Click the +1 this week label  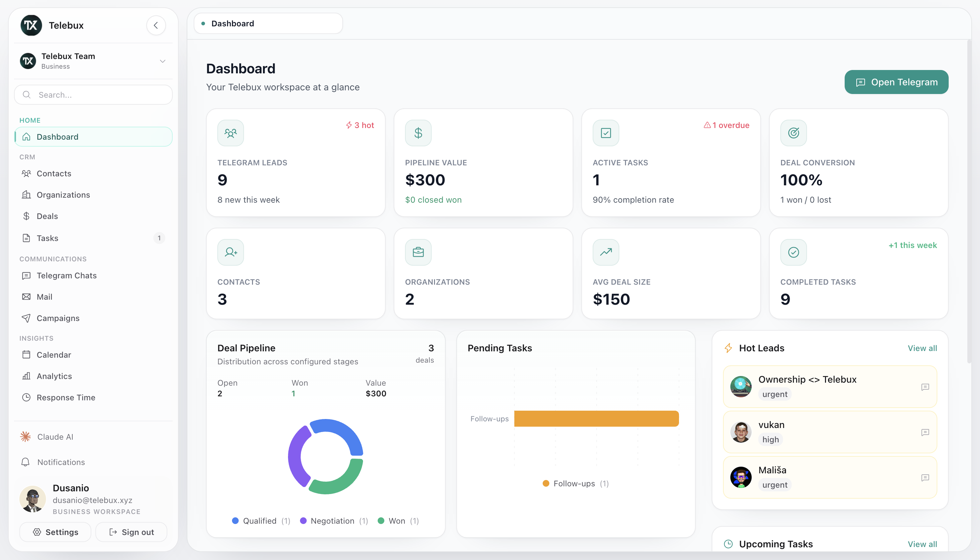coord(913,245)
